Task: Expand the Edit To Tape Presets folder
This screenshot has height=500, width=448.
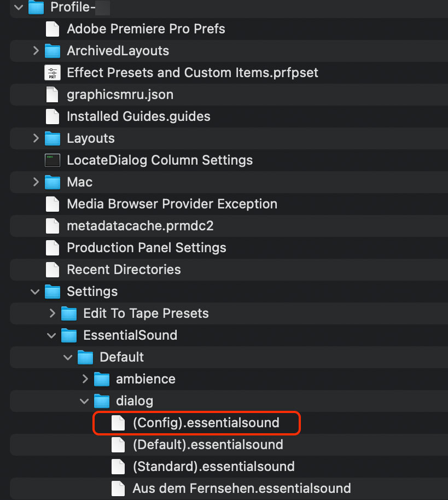Action: (51, 313)
